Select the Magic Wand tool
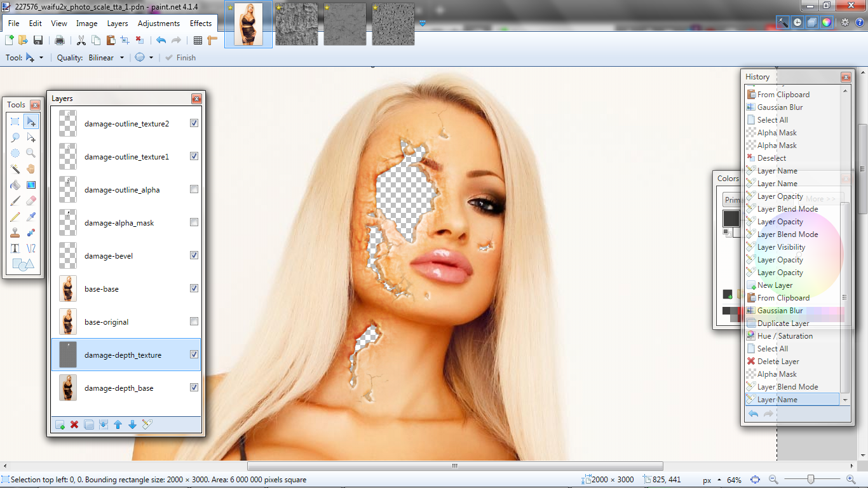 (x=15, y=169)
